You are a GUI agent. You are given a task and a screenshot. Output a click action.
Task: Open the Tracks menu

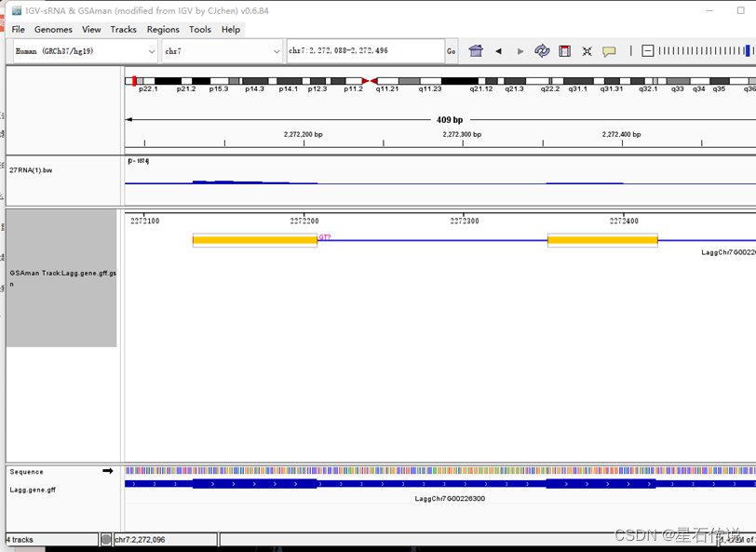click(124, 30)
